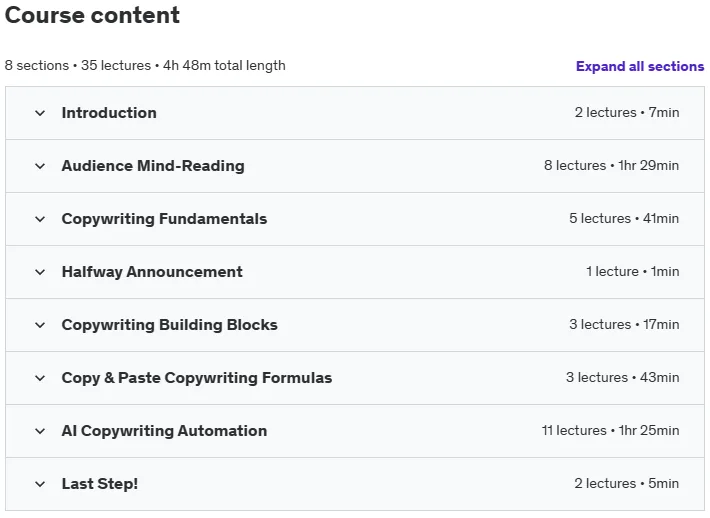The height and width of the screenshot is (518, 710).
Task: Expand the Last Step! chevron
Action: click(40, 484)
